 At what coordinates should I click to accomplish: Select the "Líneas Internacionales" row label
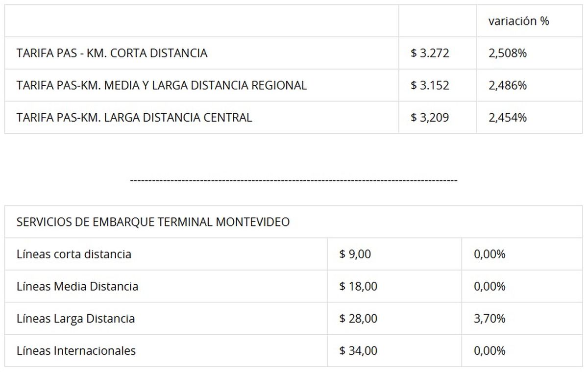76,351
